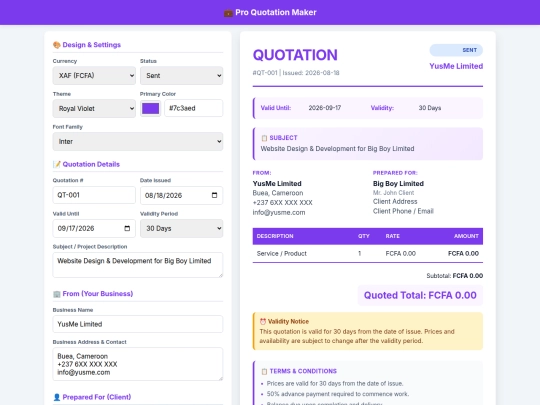
Task: Click the QUOTATION heading in the preview
Action: [x=295, y=55]
